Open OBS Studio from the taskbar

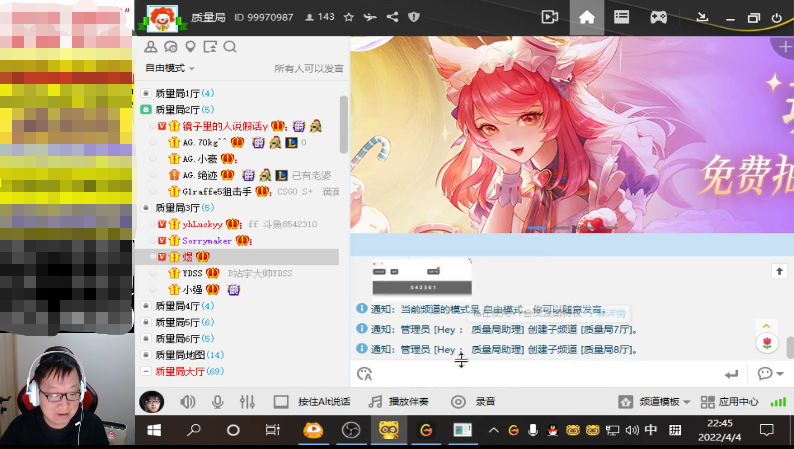pyautogui.click(x=351, y=430)
